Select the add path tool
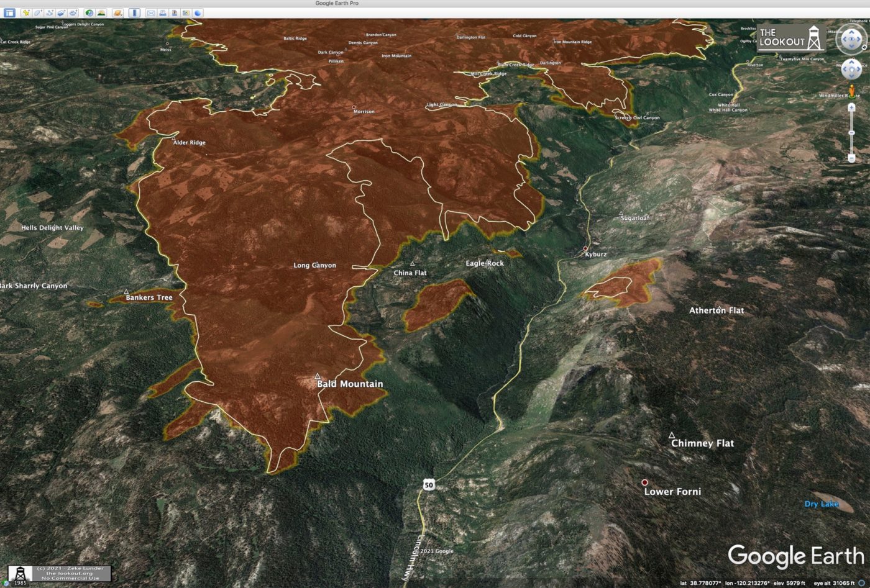 pos(50,12)
